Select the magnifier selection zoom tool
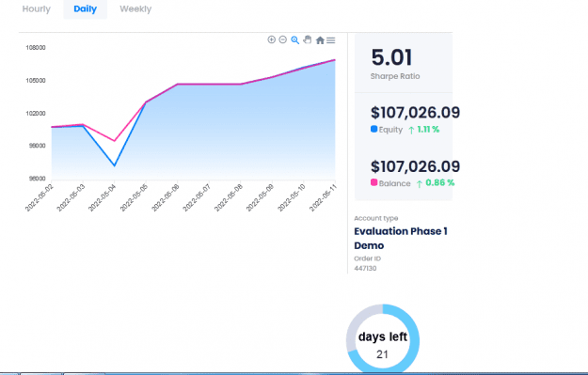588x375 pixels. (x=295, y=40)
